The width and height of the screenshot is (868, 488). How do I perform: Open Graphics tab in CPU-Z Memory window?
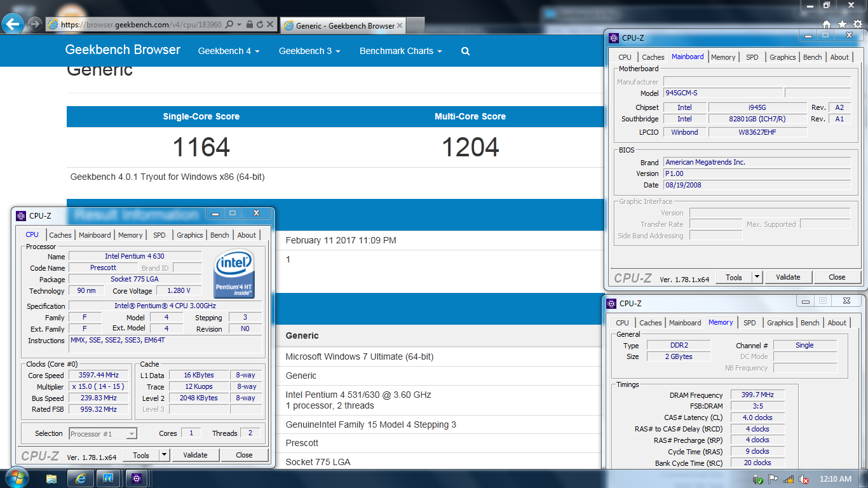coord(780,323)
